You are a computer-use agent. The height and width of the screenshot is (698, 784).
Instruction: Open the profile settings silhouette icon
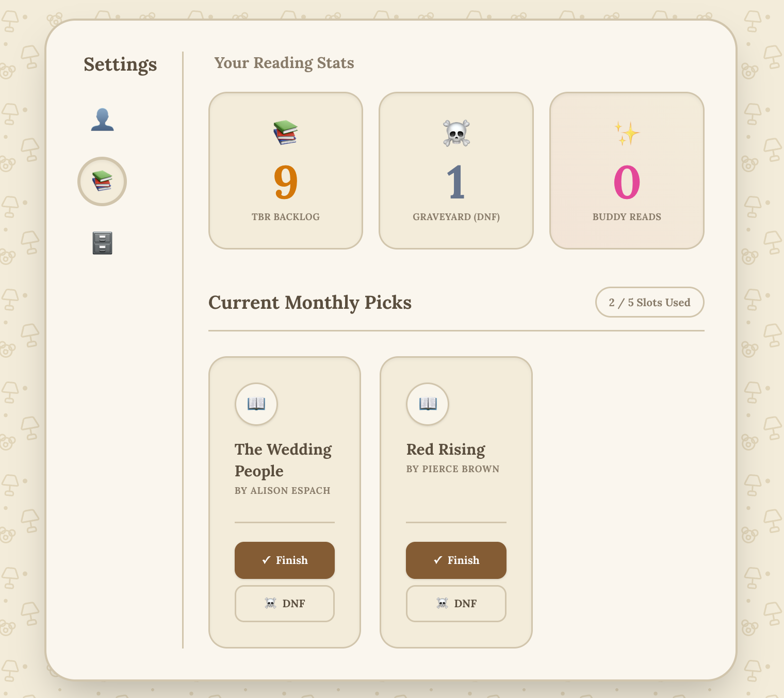(102, 120)
